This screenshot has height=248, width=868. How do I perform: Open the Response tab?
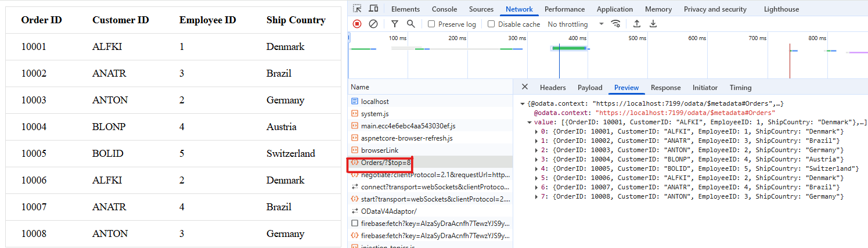point(665,88)
